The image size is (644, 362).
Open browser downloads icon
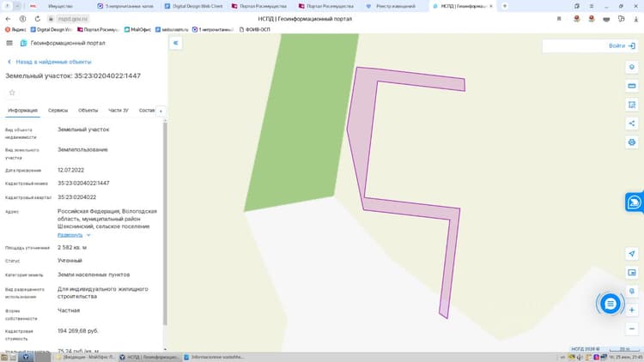635,19
